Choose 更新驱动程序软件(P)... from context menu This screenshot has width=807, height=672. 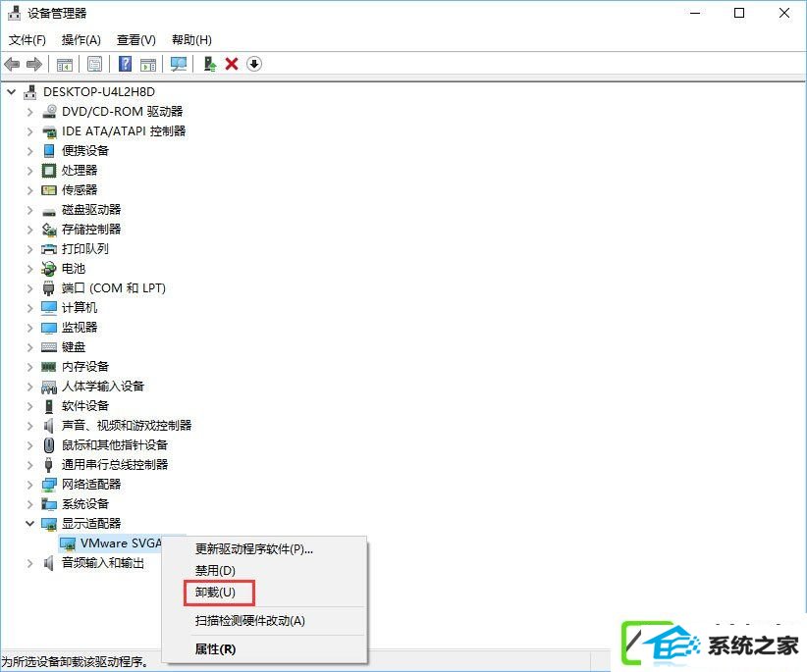tap(264, 549)
